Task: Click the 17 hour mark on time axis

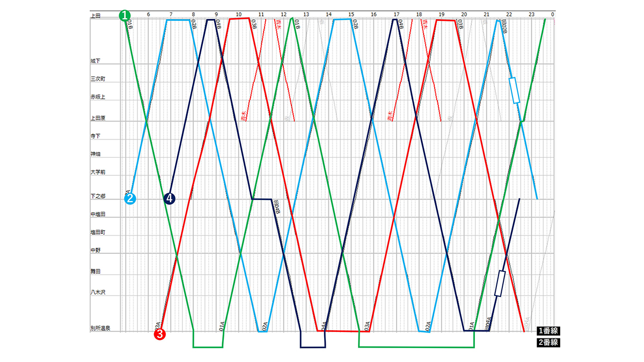Action: [x=396, y=13]
